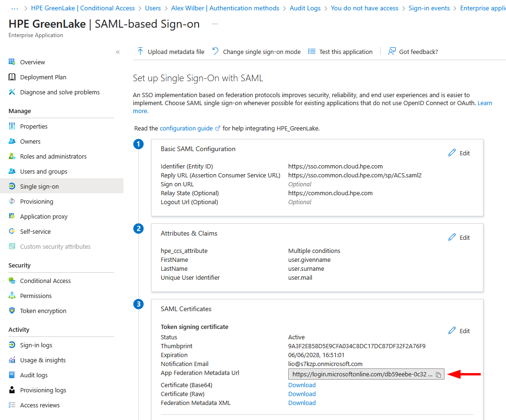Open more options ellipsis beside page title

[215, 24]
